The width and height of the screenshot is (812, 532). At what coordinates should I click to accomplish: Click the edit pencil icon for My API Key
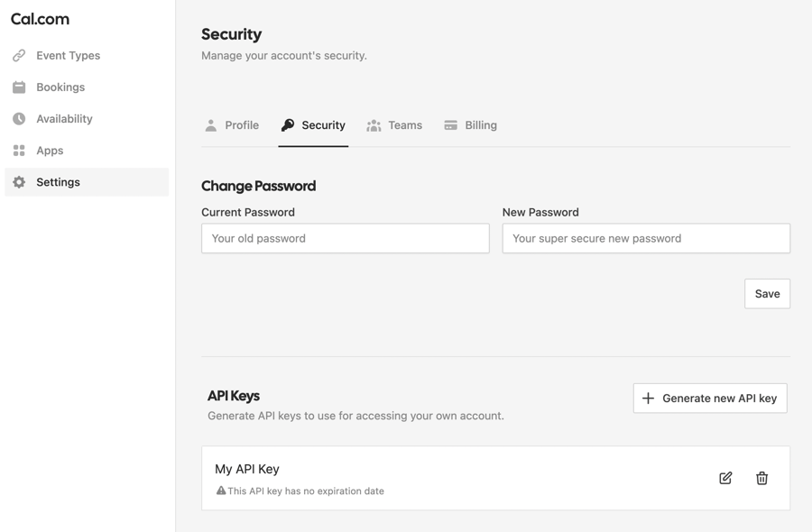point(724,478)
